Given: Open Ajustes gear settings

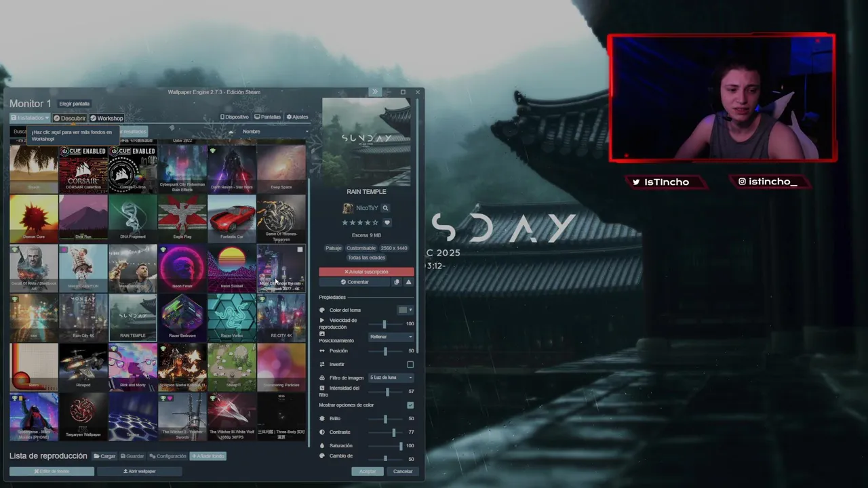Looking at the screenshot, I should point(297,117).
